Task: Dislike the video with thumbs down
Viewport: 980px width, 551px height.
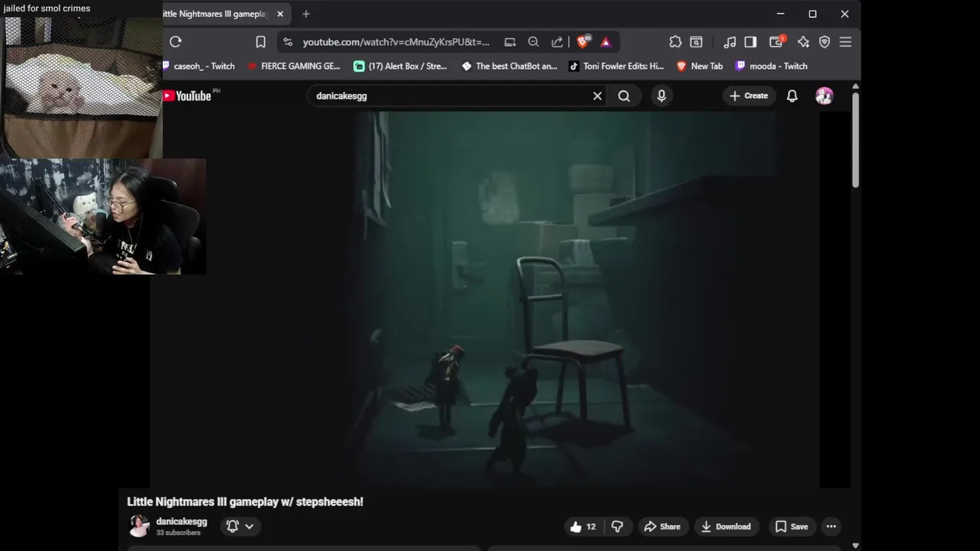Action: [617, 527]
